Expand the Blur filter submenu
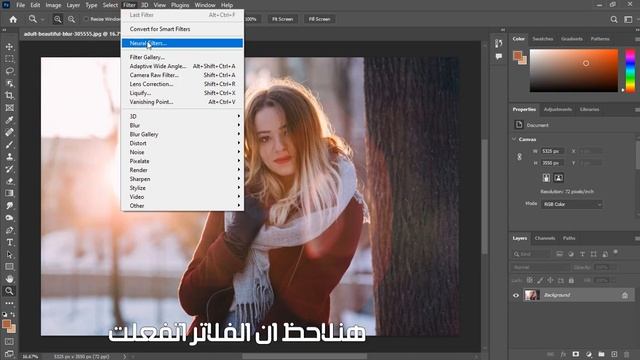 [182, 125]
